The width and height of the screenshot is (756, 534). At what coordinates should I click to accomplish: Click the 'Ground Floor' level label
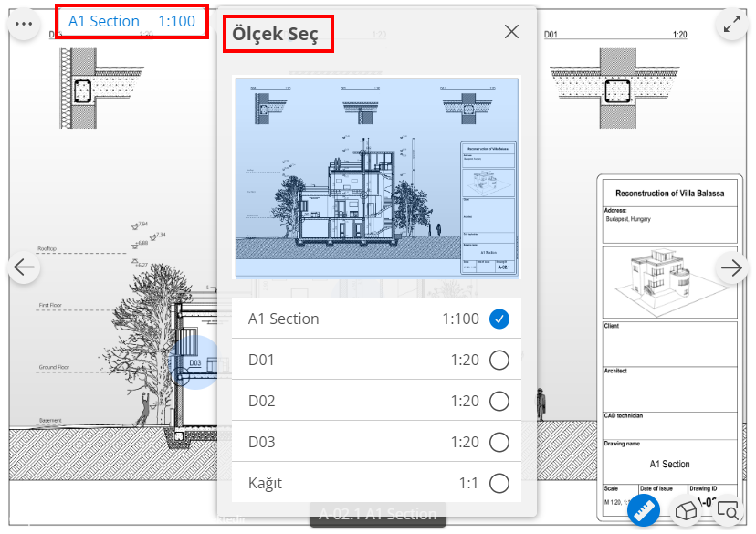tap(54, 367)
